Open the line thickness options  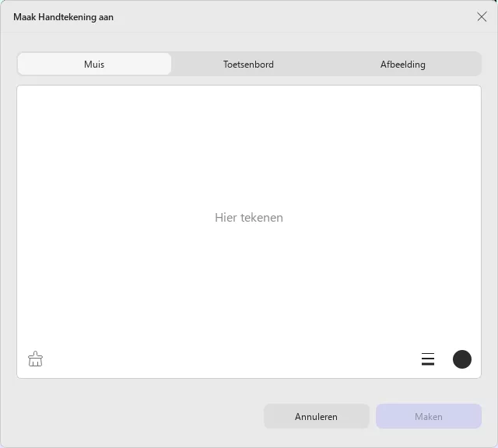pos(428,359)
